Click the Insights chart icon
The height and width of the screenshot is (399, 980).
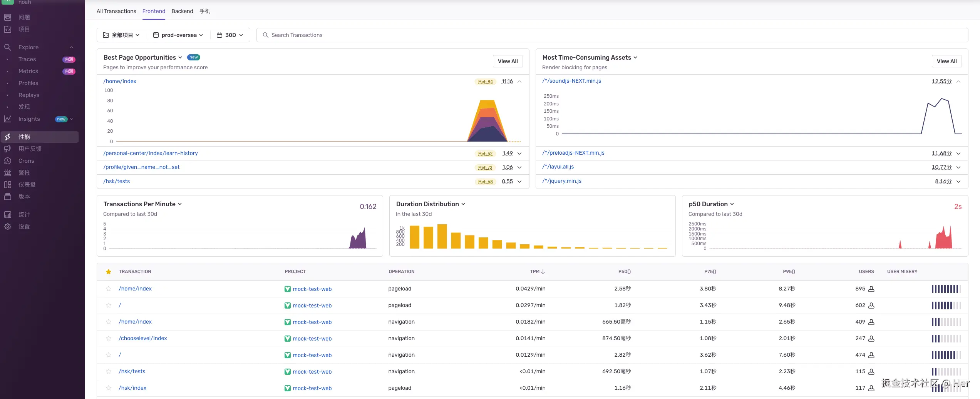pos(8,119)
